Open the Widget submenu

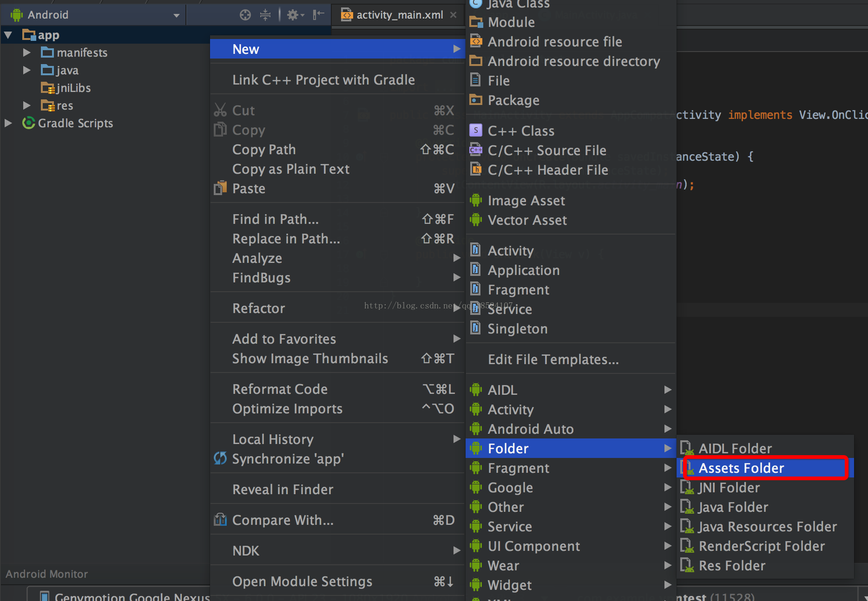coord(571,585)
